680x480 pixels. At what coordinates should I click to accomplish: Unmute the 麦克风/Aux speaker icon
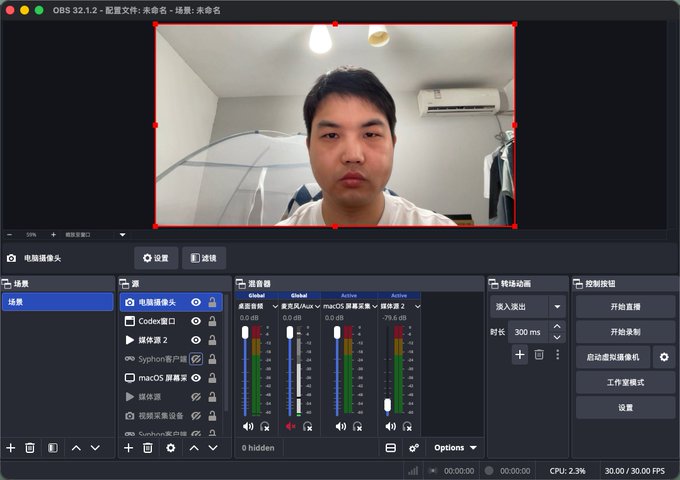click(x=291, y=427)
